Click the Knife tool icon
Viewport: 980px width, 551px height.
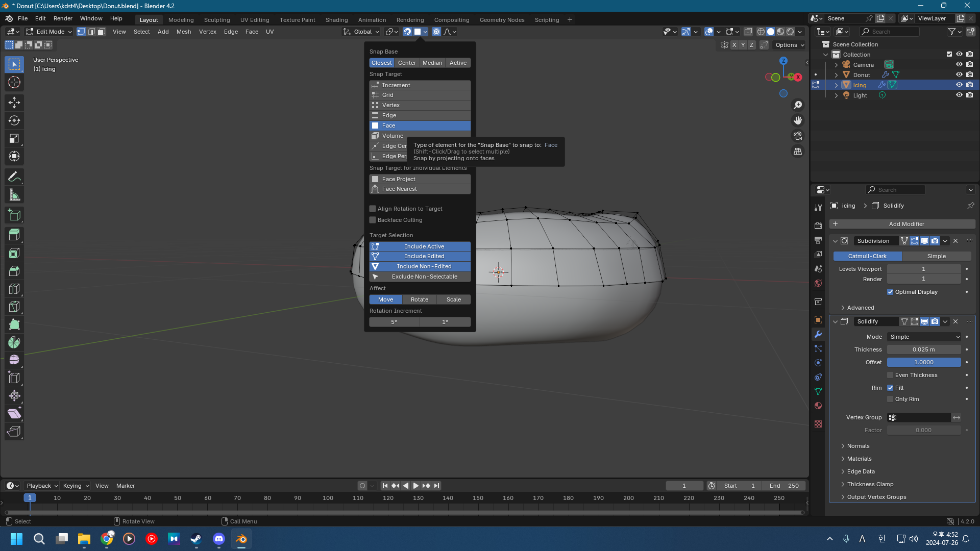point(14,307)
